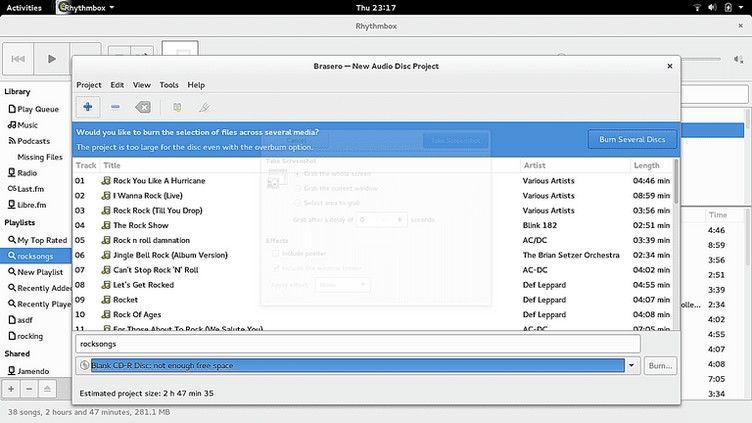Select track Jingle Bell Rock (Album Version)
Screen dimensions: 752x423
tap(170, 255)
